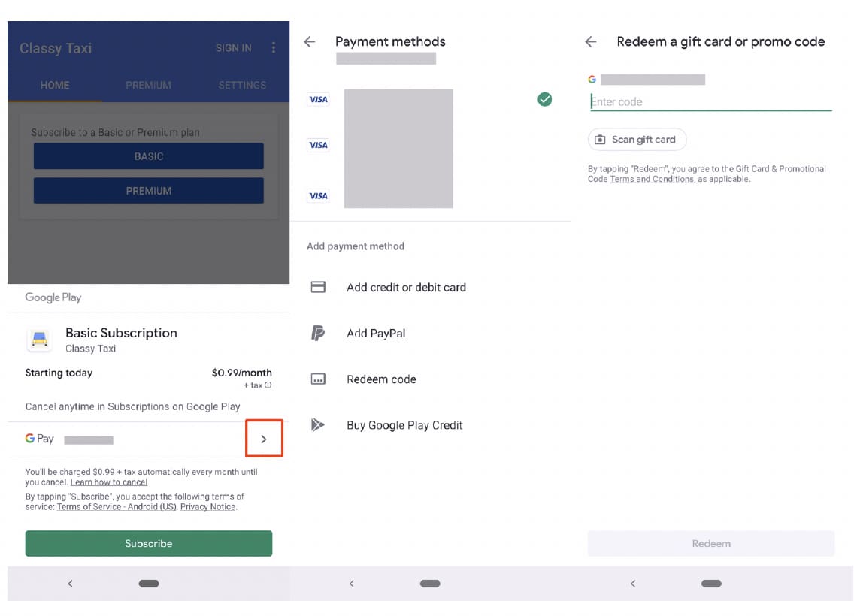Tap the Redeem code icon
The height and width of the screenshot is (616, 860).
coord(318,379)
